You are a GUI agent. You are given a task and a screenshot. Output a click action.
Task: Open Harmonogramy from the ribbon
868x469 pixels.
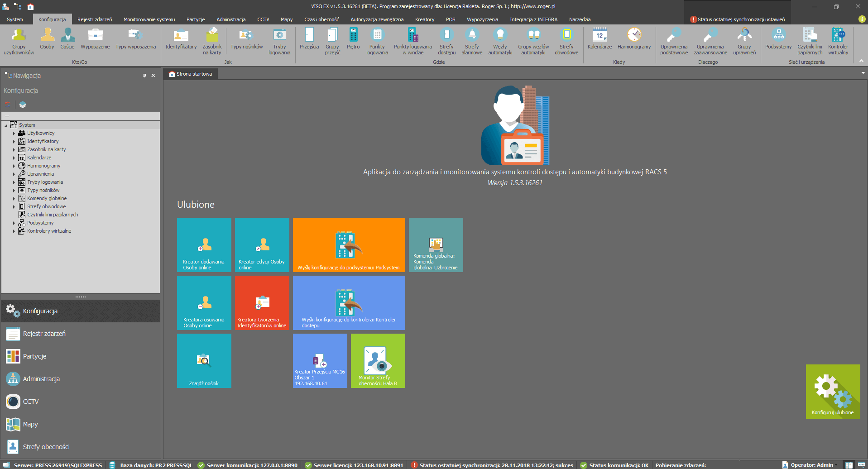634,40
